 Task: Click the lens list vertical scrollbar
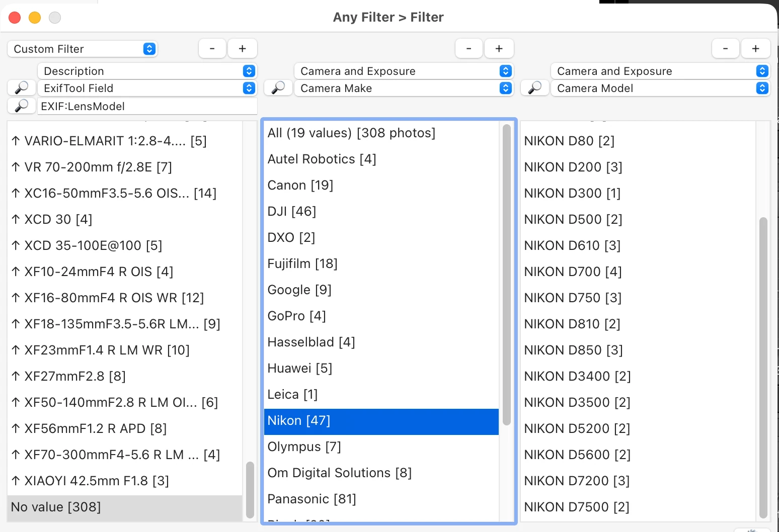pyautogui.click(x=250, y=490)
